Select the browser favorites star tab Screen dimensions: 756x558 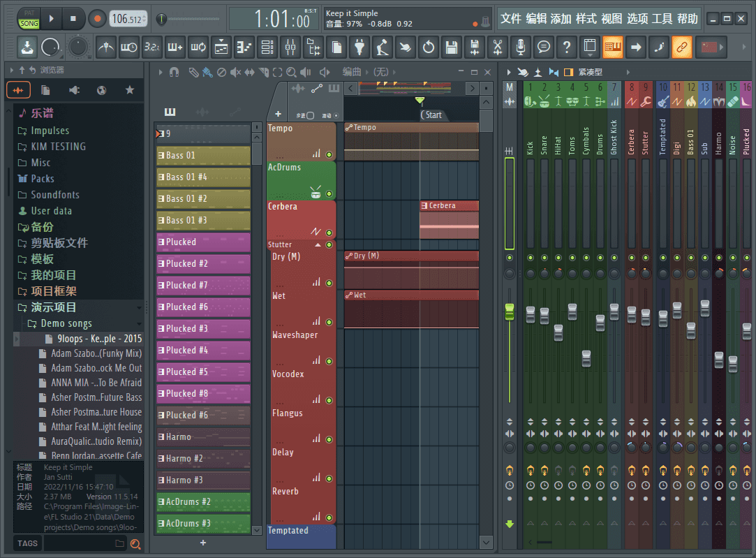tap(130, 90)
